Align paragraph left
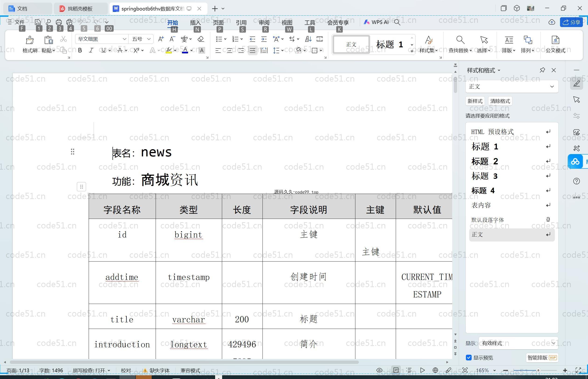Screen dimensions: 588x379 [x=218, y=50]
